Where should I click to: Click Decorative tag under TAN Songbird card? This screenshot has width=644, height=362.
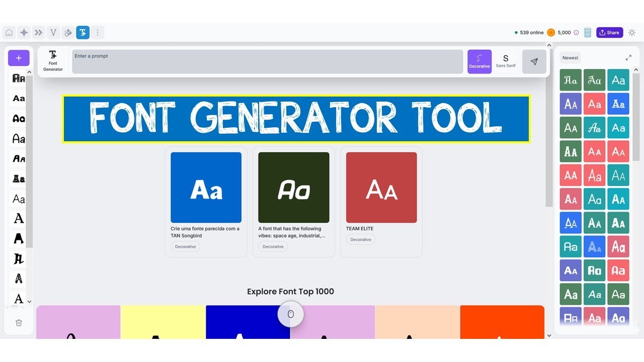point(186,247)
